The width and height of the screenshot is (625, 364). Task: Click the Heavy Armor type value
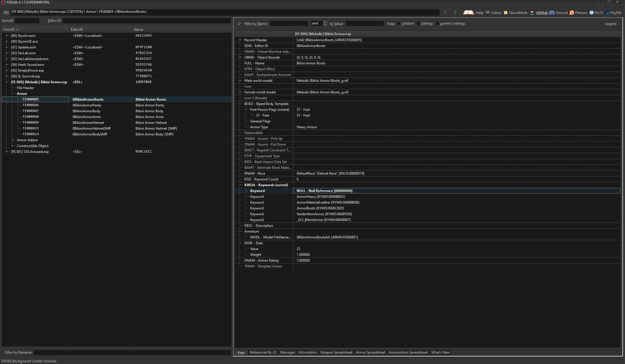(x=307, y=127)
